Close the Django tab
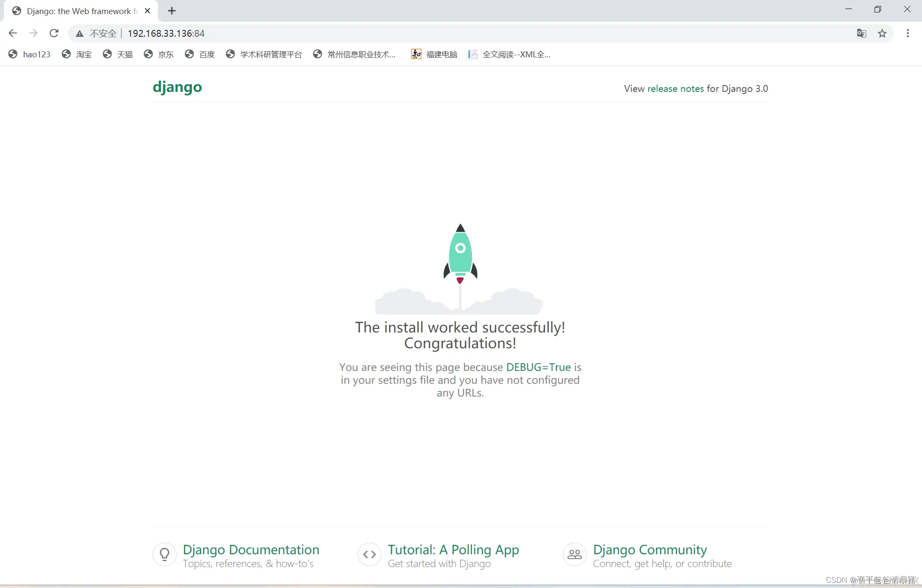Viewport: 922px width, 588px height. point(147,11)
